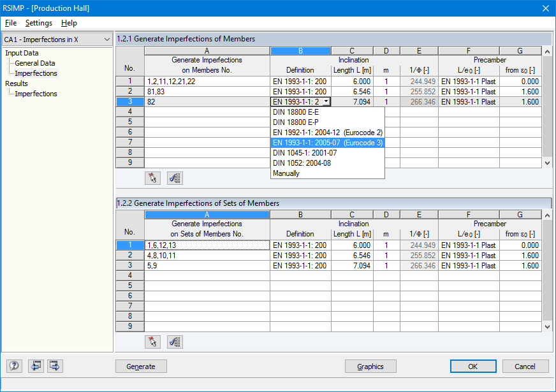
Task: Click precamber 0.000 in members row 1
Action: click(x=520, y=82)
